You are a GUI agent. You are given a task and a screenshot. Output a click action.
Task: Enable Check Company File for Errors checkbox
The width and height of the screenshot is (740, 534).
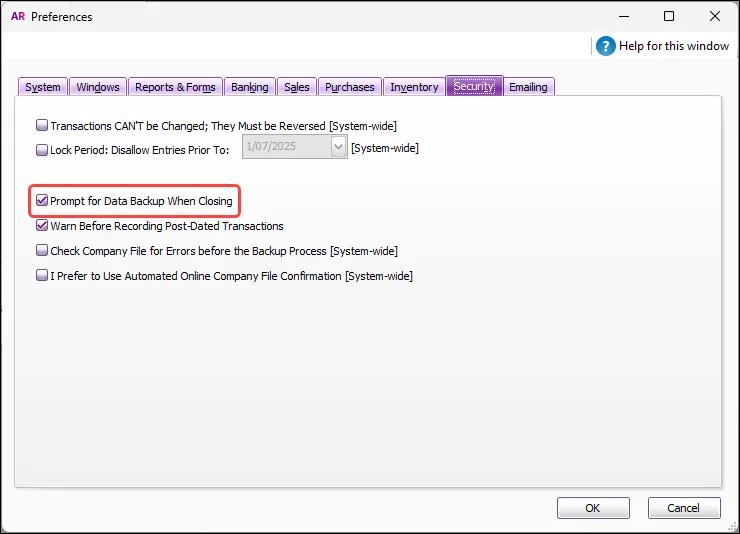tap(42, 250)
